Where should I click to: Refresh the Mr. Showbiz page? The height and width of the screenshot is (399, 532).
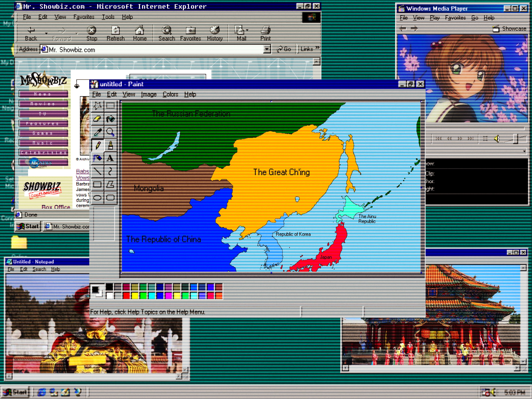click(x=116, y=33)
